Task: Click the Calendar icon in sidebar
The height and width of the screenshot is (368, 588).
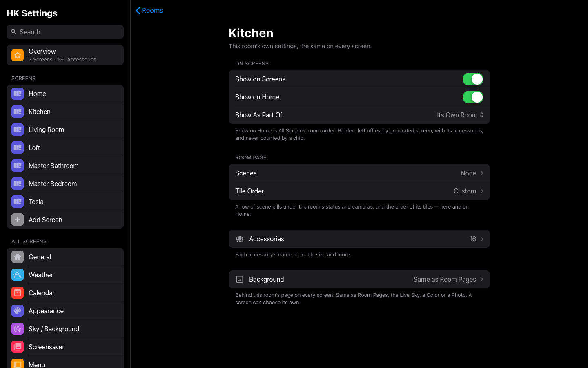Action: (18, 293)
